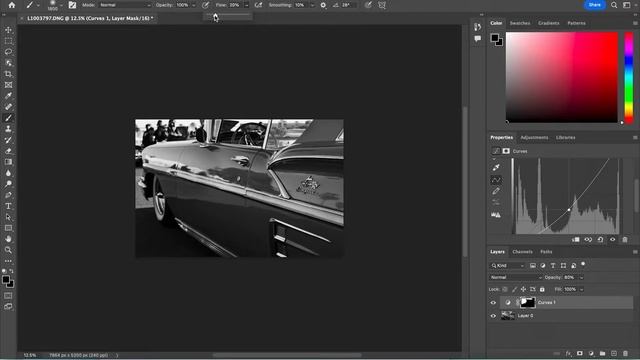Switch to the Patterns tab
This screenshot has width=640, height=360.
pos(576,23)
